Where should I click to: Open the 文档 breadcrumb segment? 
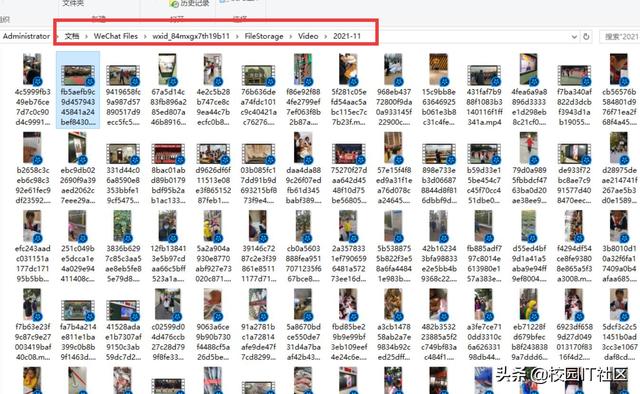point(72,36)
